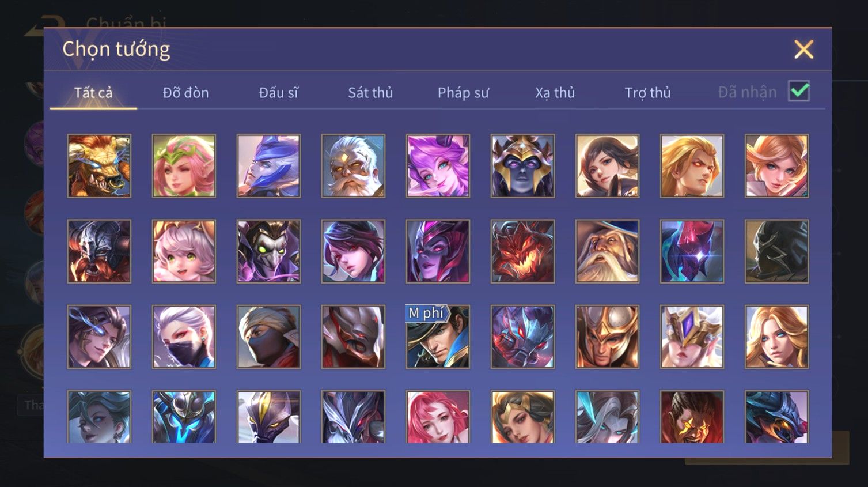Screen dimensions: 868x487
Task: Open the 'Đấu sĩ' tab
Action: point(278,92)
